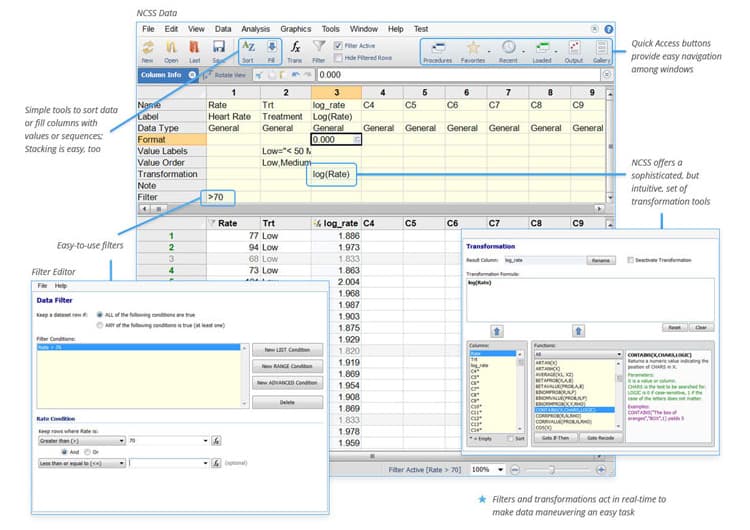Click the zoom slider in status bar

click(552, 470)
